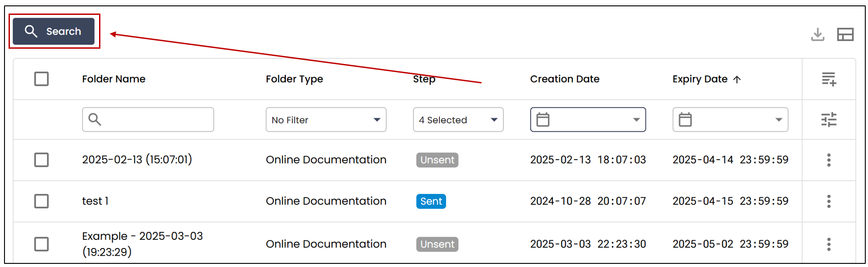Open the Creation Date filter picker
This screenshot has width=868, height=267.
coord(588,120)
